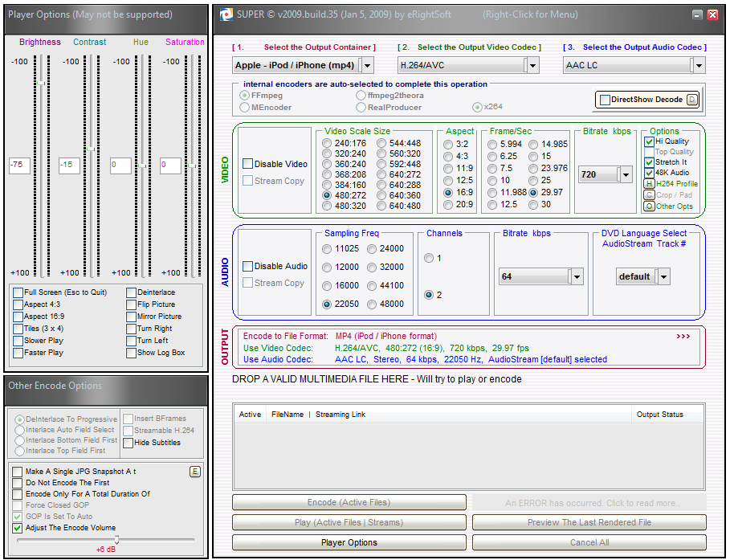Tick the Hide Subtitles checkbox

click(x=128, y=443)
